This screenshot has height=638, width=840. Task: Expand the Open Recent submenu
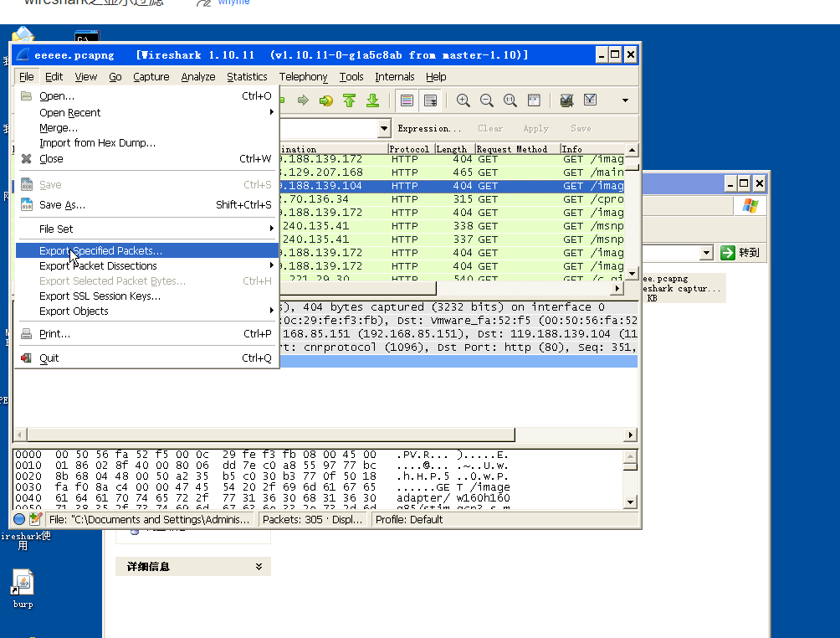(146, 112)
